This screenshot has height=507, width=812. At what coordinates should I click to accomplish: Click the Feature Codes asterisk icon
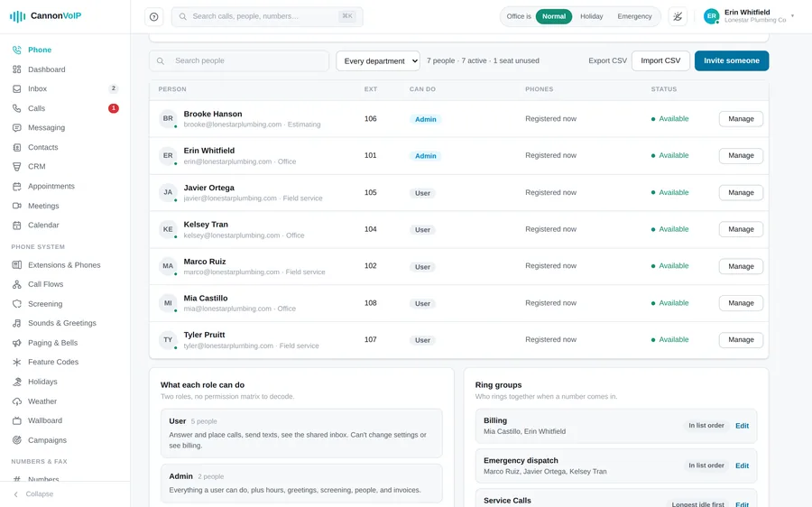point(17,362)
